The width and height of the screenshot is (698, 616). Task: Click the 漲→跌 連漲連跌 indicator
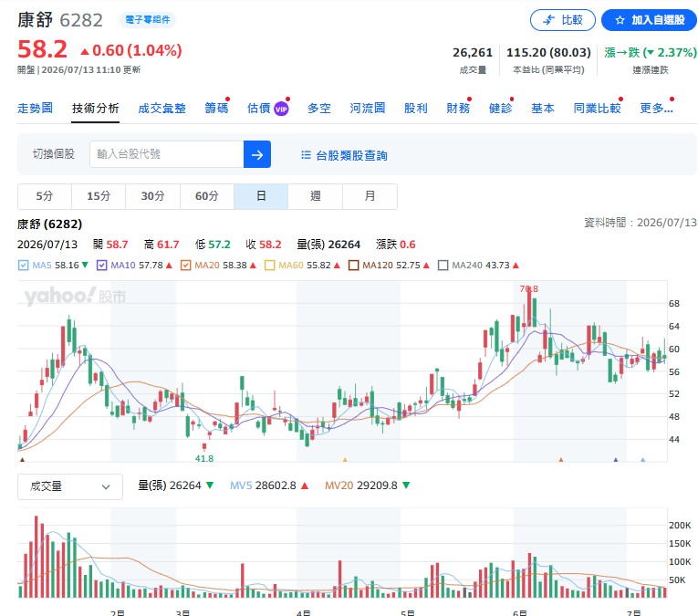(x=651, y=59)
